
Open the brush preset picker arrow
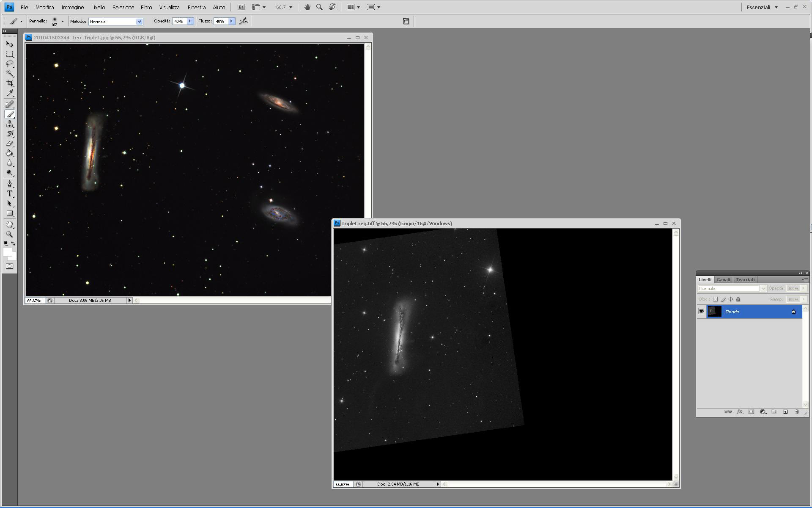click(x=63, y=21)
